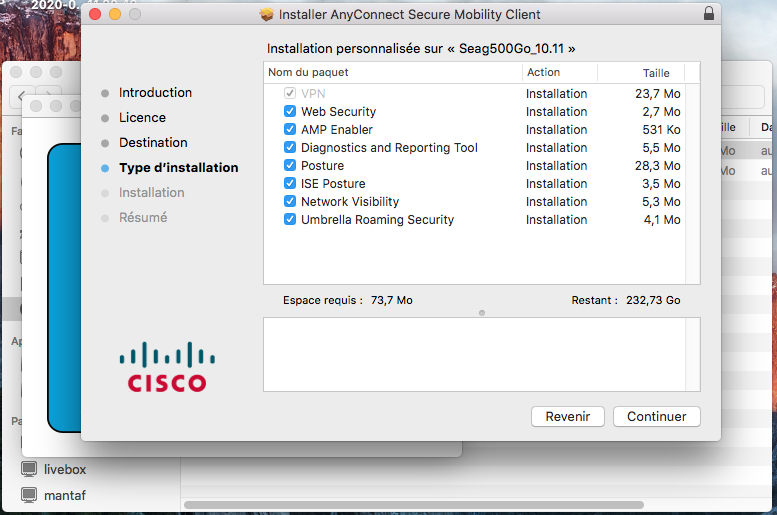Click the lock icon in title bar

point(709,13)
